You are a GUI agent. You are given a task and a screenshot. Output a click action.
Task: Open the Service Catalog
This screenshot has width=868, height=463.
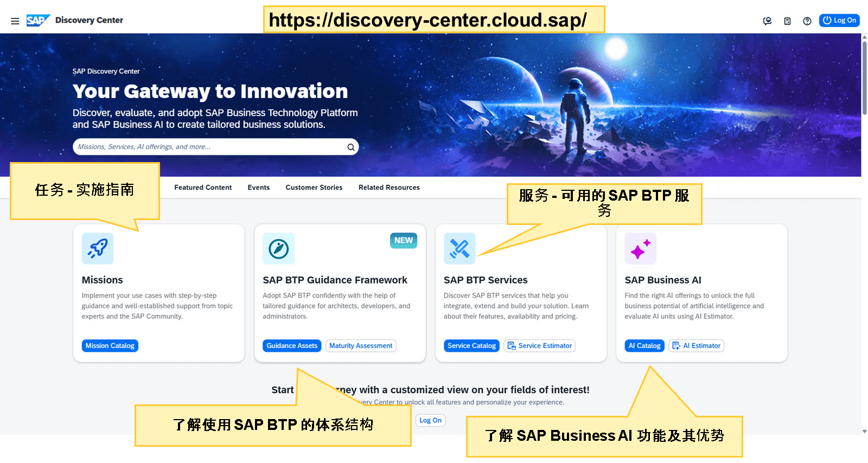pos(472,346)
